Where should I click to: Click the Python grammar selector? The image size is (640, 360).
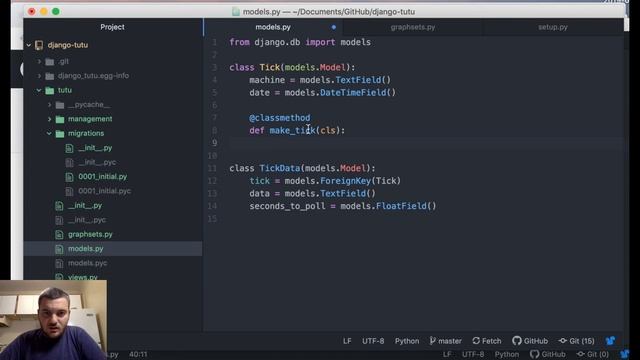click(407, 341)
